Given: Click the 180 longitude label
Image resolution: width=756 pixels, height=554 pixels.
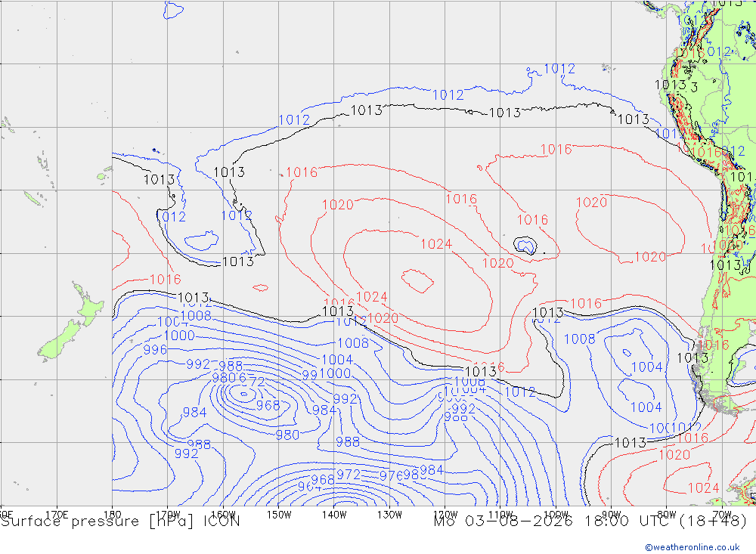Looking at the screenshot, I should (113, 515).
